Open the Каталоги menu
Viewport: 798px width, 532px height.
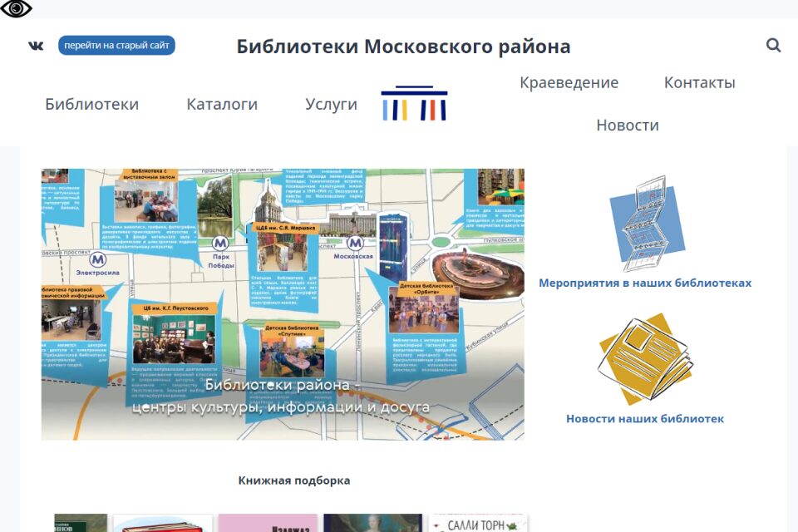222,105
